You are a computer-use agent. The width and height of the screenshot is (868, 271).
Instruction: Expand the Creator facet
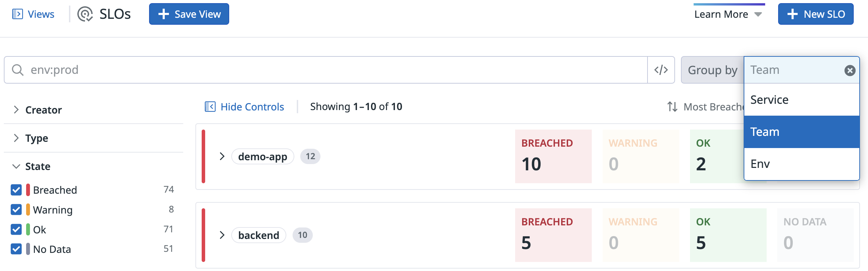(x=16, y=110)
